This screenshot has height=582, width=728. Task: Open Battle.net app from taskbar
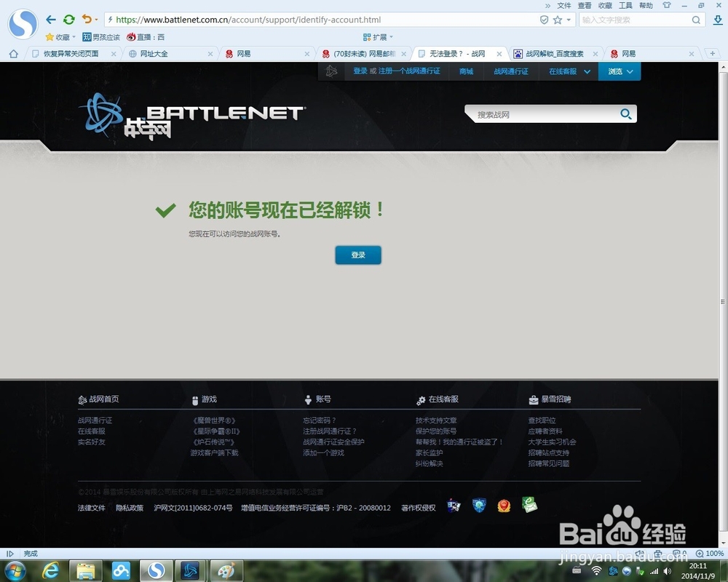tap(191, 571)
